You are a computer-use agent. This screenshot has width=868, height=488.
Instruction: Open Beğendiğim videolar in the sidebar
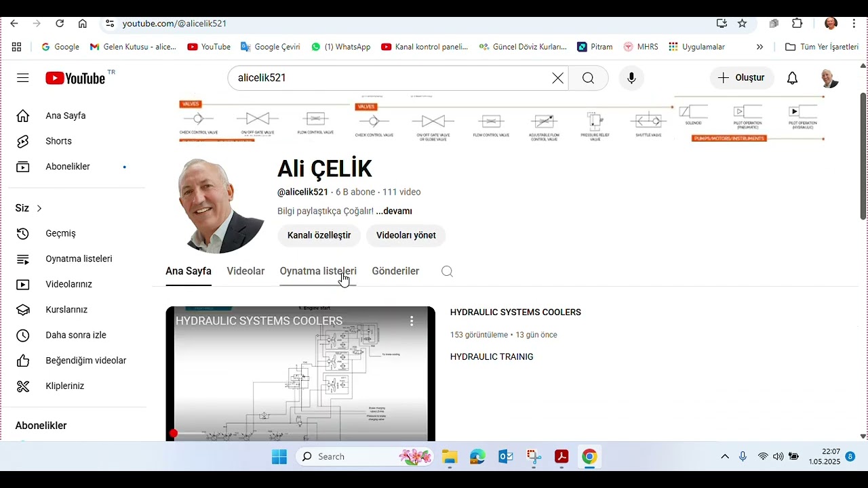(77, 361)
